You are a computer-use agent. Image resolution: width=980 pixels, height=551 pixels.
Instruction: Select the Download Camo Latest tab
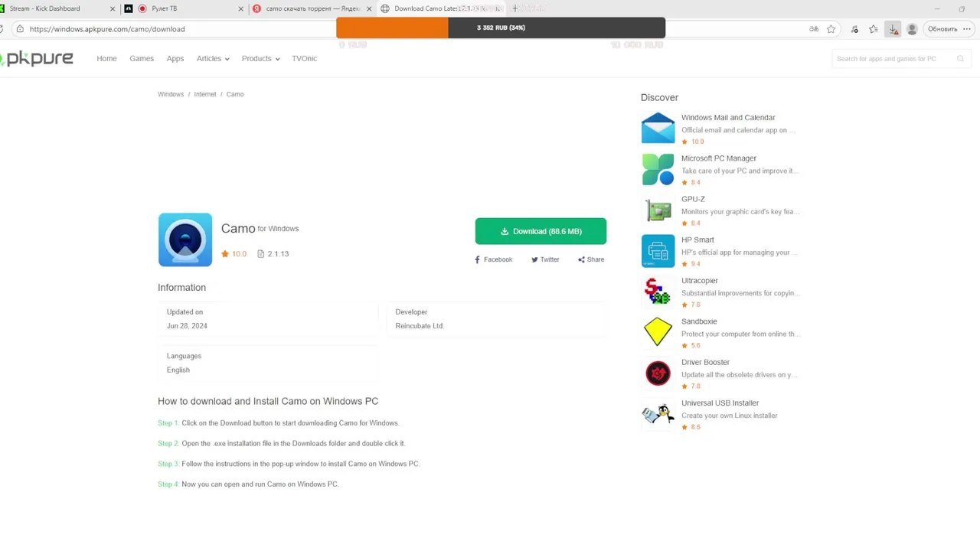pyautogui.click(x=440, y=8)
